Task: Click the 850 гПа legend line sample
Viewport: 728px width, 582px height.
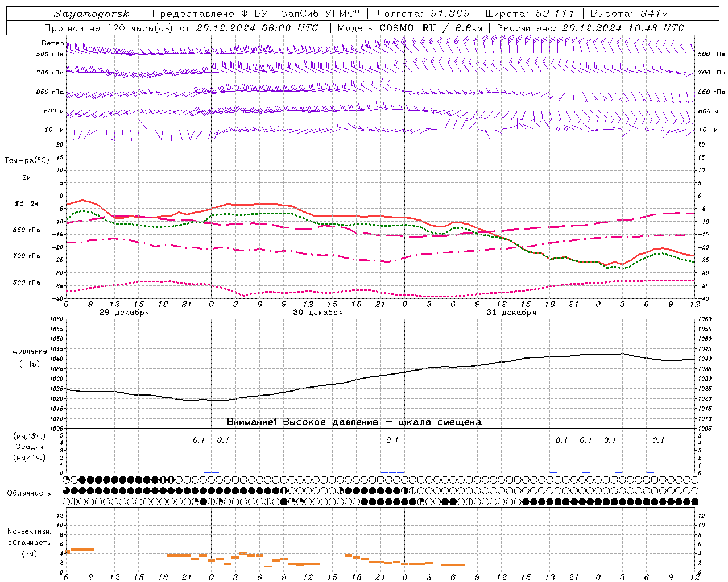Action: coord(27,236)
